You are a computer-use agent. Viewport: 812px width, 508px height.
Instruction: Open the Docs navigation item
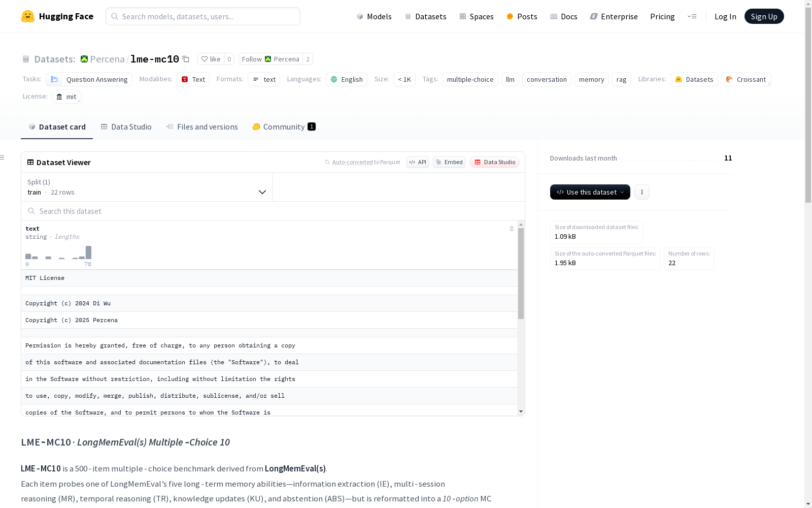(564, 16)
